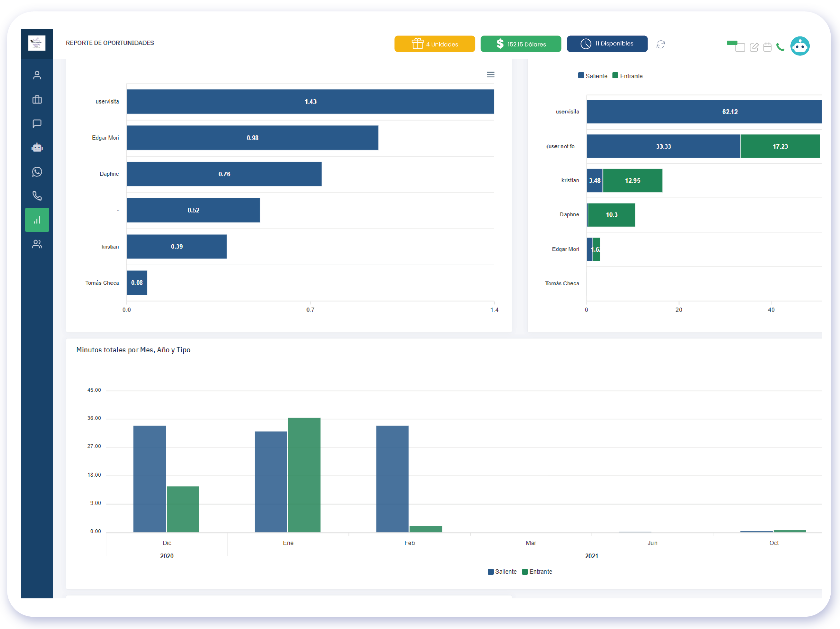Viewport: 840px width, 629px height.
Task: Click the Dic green Entrante column
Action: coord(183,509)
